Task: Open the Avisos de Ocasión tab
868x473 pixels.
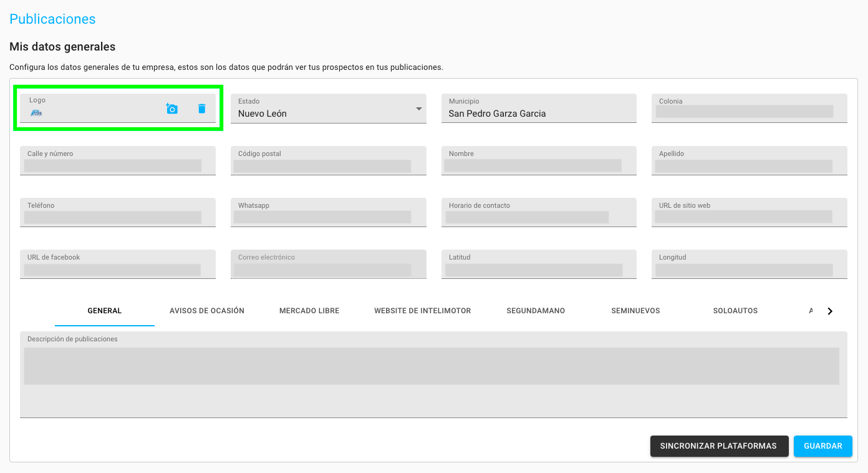Action: point(207,311)
